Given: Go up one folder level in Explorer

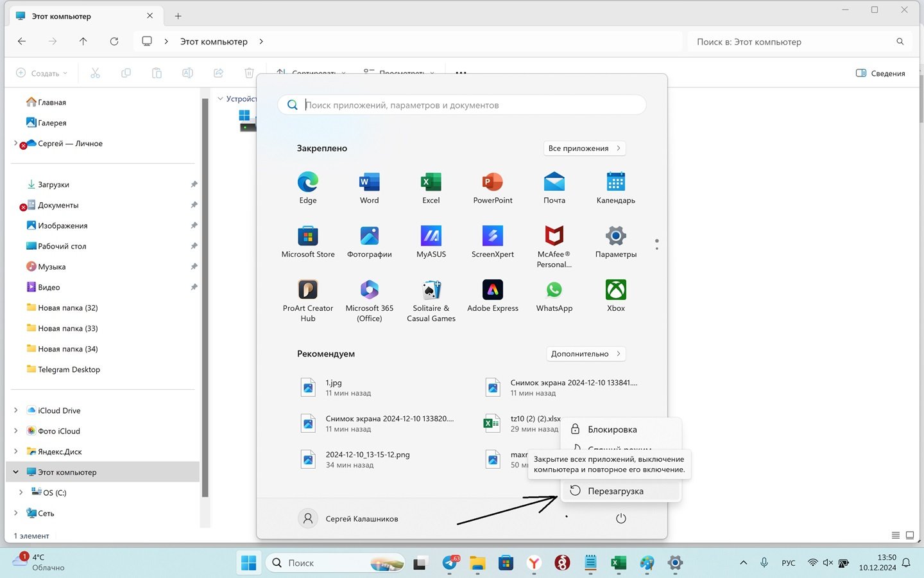Looking at the screenshot, I should point(83,41).
